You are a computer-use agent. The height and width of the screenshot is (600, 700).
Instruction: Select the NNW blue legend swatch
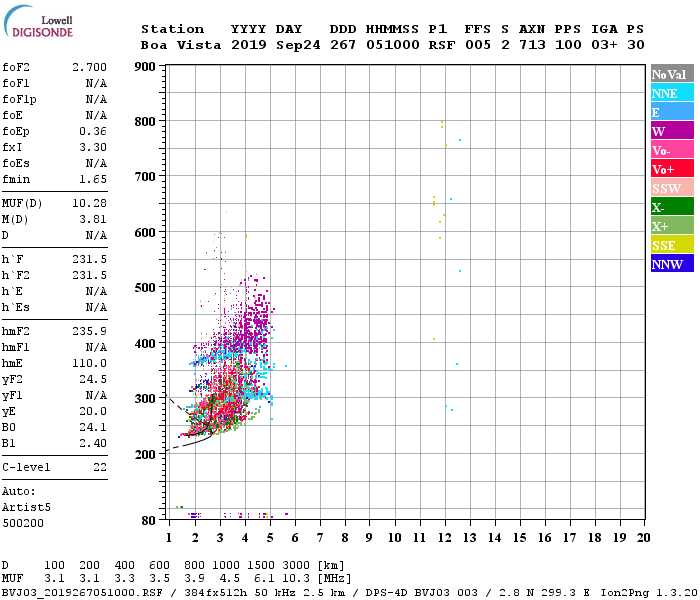click(x=672, y=263)
